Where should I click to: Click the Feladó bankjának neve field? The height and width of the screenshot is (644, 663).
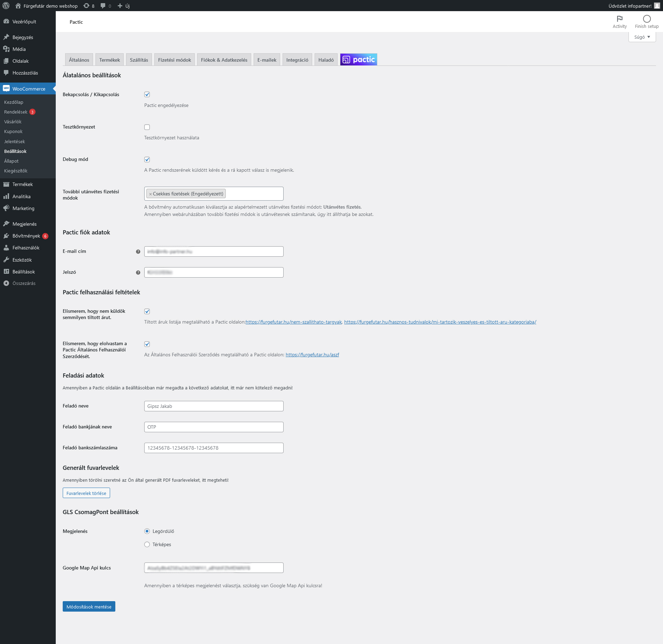[x=214, y=427]
